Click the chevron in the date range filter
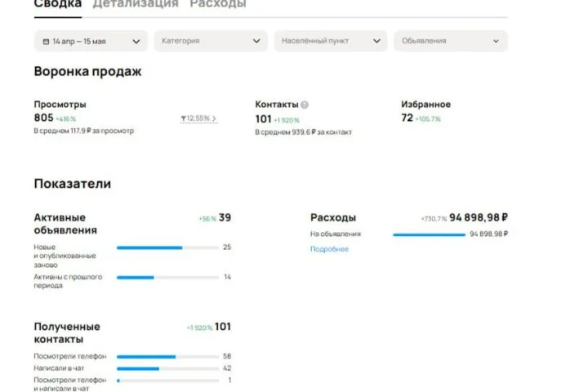Viewport: 588px width, 392px height. point(136,42)
